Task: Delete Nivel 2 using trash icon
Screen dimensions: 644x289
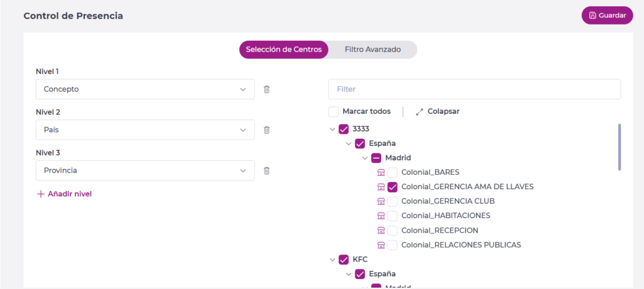Action: click(267, 130)
